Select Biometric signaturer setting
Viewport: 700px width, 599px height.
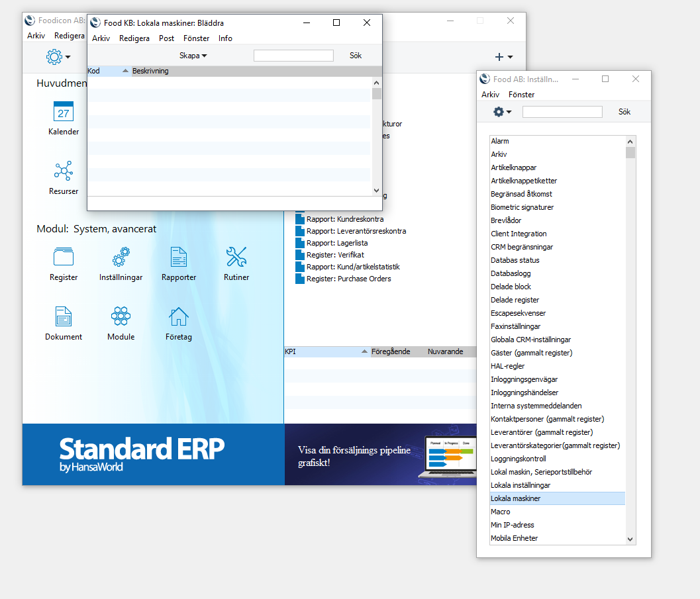click(x=558, y=207)
